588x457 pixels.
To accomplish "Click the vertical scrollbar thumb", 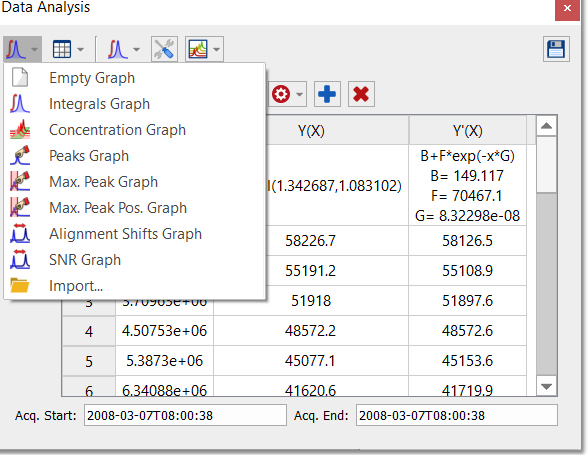I will (x=546, y=165).
